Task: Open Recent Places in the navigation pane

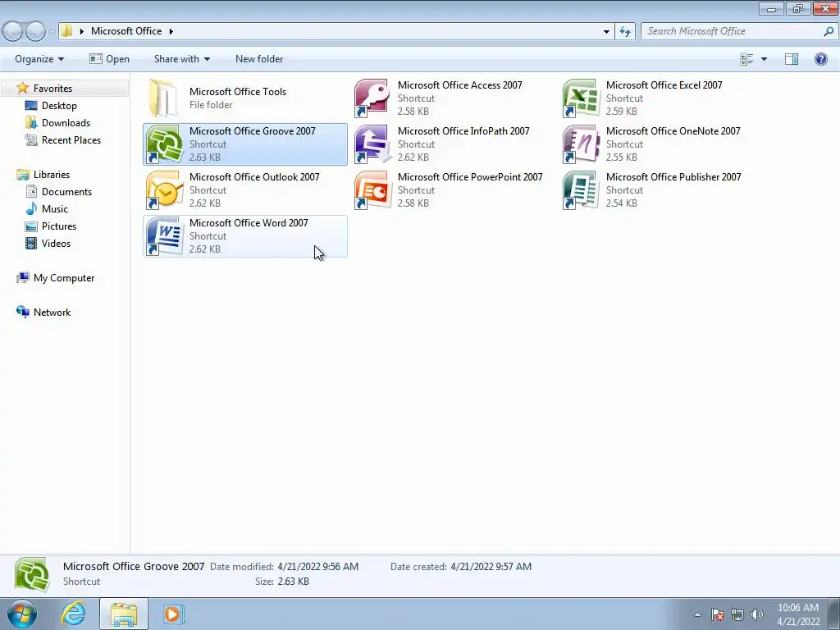Action: click(x=71, y=139)
